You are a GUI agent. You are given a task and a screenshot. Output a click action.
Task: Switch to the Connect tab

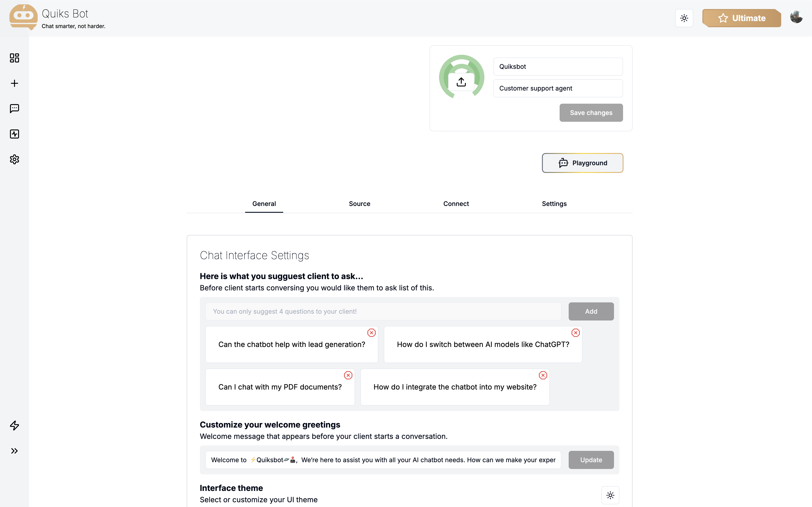pos(456,203)
